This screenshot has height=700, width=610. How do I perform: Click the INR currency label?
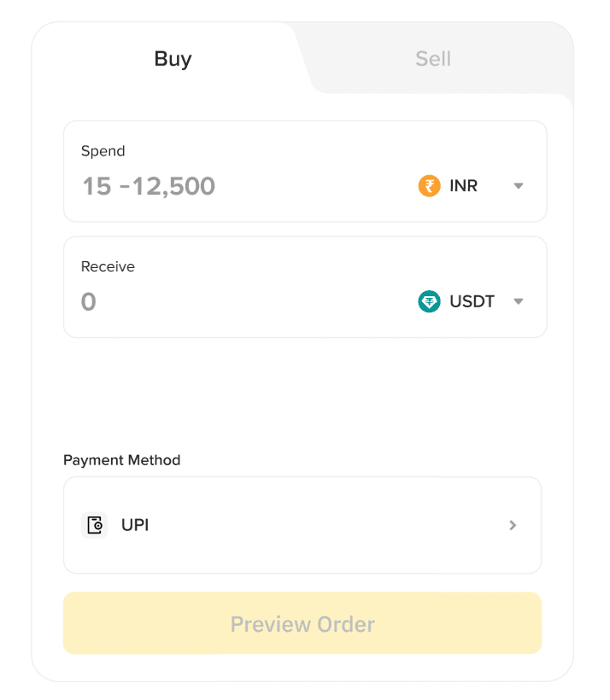(x=463, y=186)
